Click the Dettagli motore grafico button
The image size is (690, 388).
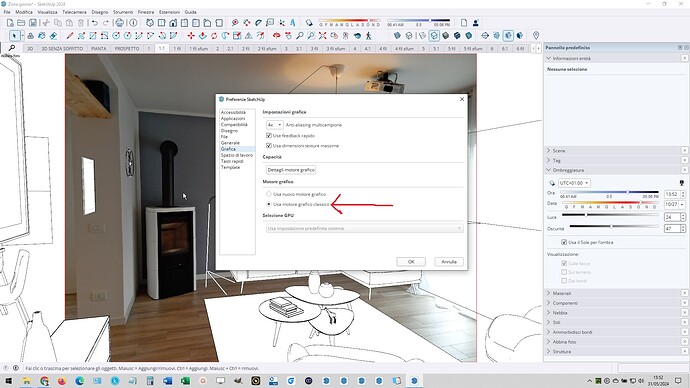click(291, 170)
